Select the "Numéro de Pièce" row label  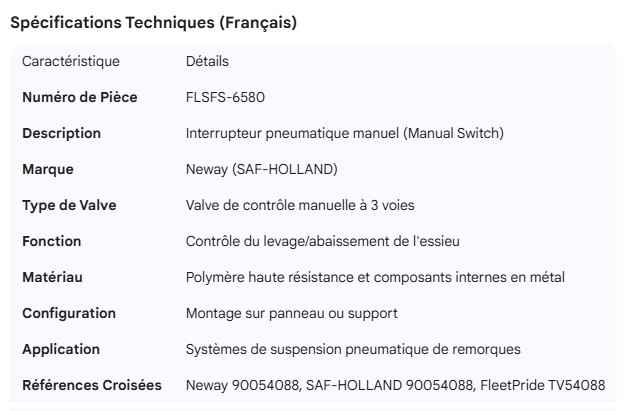[x=80, y=98]
